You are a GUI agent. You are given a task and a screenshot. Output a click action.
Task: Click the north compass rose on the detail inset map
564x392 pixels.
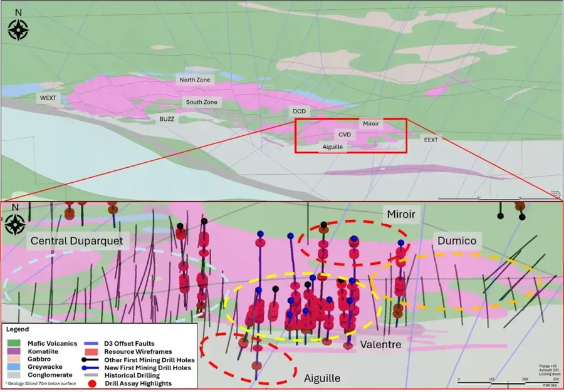[x=15, y=224]
